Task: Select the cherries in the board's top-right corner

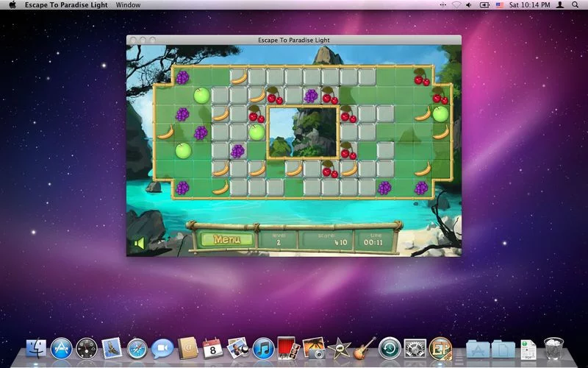Action: 422,77
